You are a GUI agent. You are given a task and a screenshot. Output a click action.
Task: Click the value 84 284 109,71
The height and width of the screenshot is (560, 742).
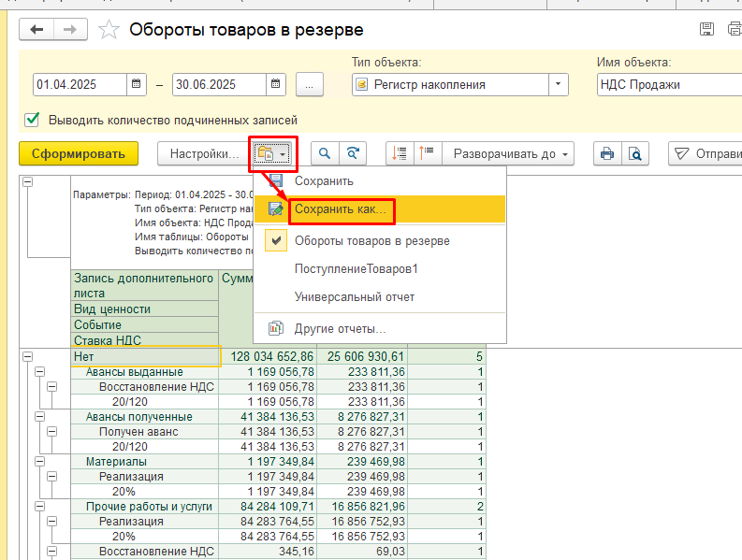(x=277, y=507)
